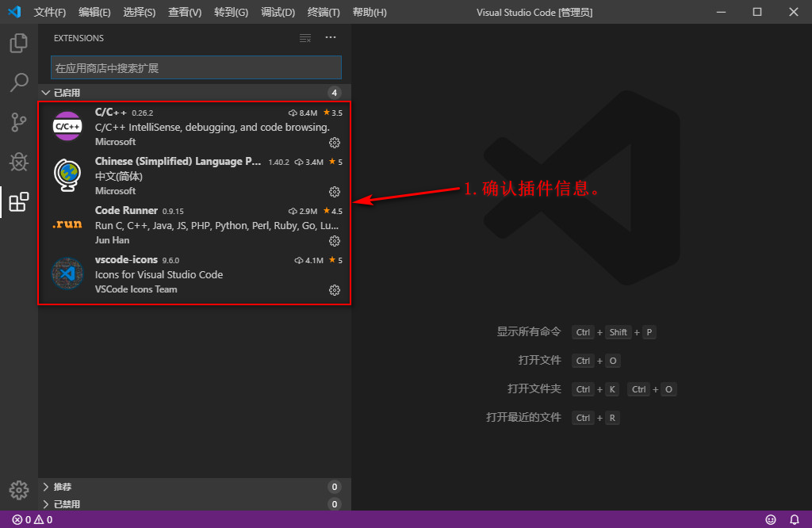812x528 pixels.
Task: Select the vscode-icons extension title
Action: (x=126, y=259)
